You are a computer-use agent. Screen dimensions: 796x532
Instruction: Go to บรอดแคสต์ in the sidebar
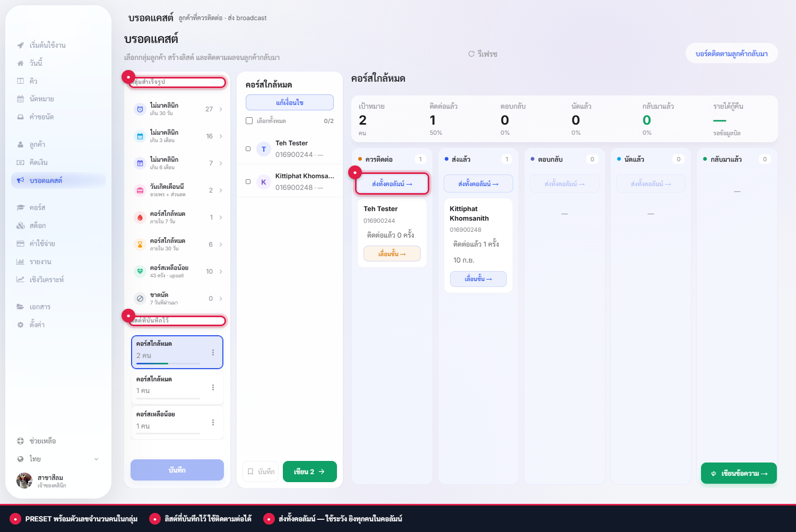pyautogui.click(x=58, y=181)
